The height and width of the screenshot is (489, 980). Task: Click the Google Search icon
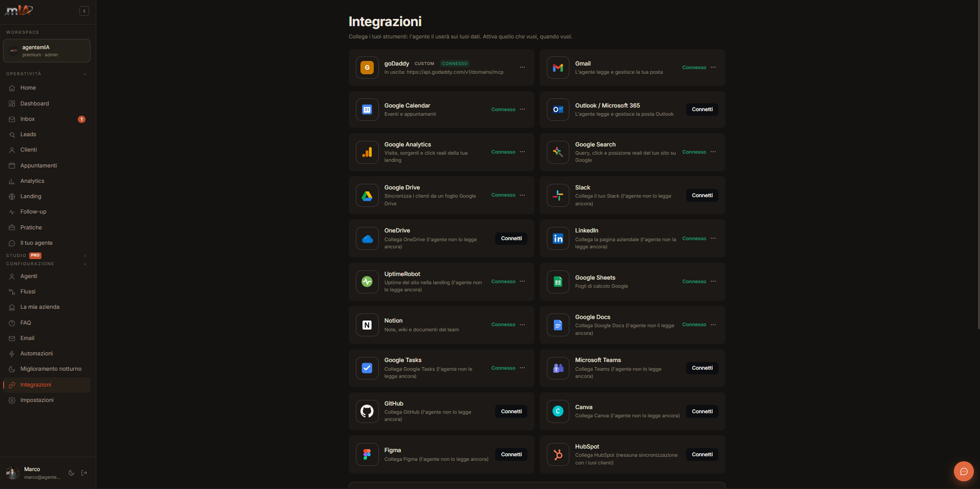pos(558,152)
